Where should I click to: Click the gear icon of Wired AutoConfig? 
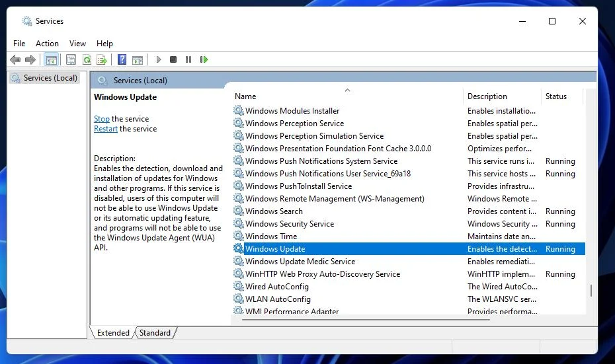pos(239,286)
